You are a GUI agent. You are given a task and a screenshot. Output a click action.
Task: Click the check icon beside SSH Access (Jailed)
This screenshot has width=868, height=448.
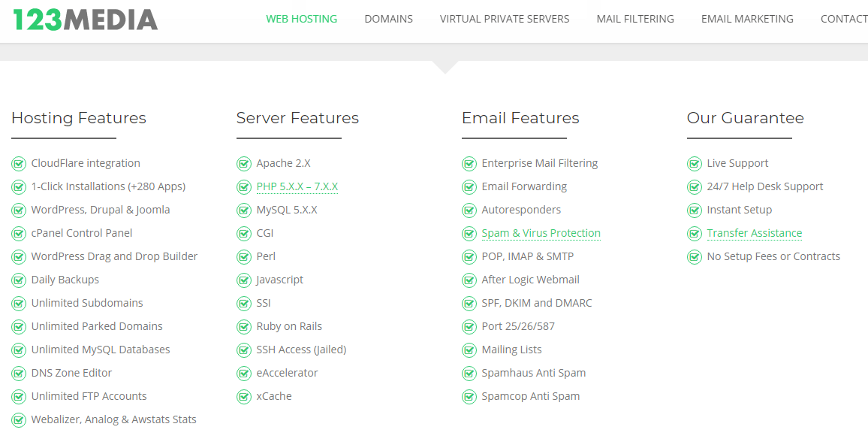pyautogui.click(x=244, y=350)
